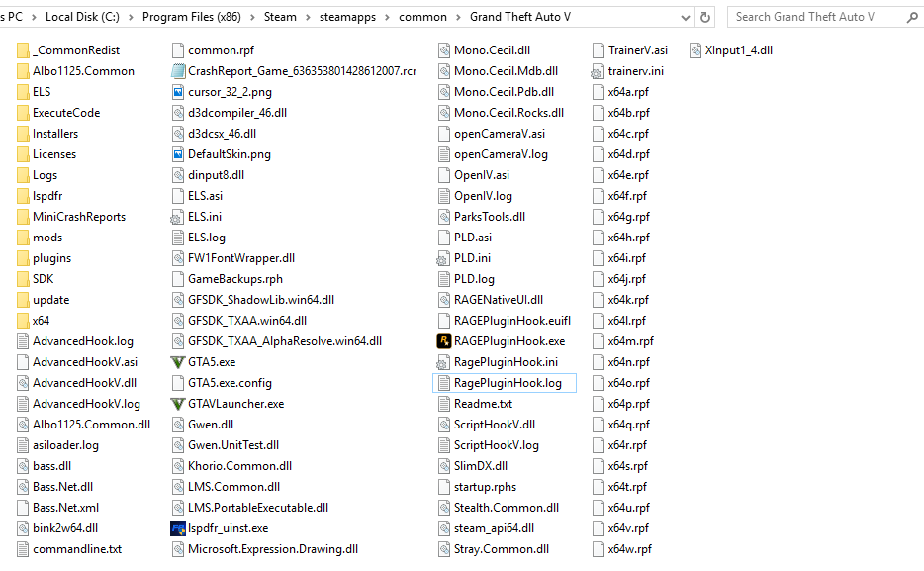Select the file name asiloader.log
Viewport: 924px width, 571px height.
point(65,445)
